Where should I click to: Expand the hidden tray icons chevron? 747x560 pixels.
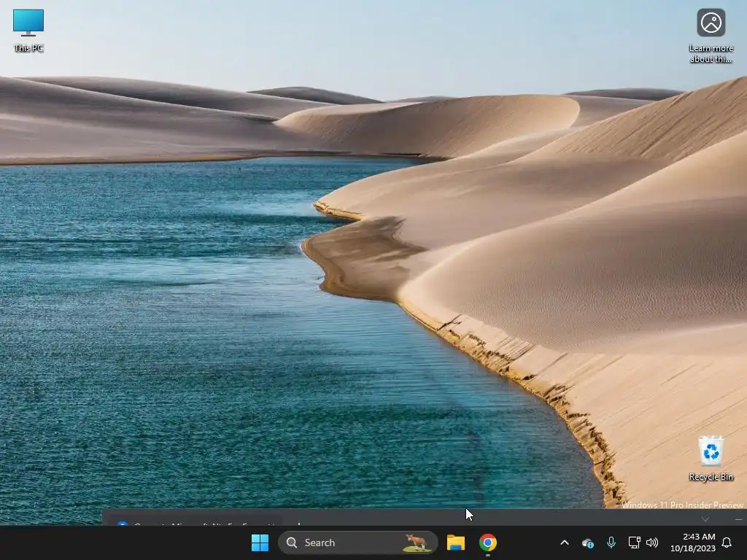pyautogui.click(x=565, y=542)
